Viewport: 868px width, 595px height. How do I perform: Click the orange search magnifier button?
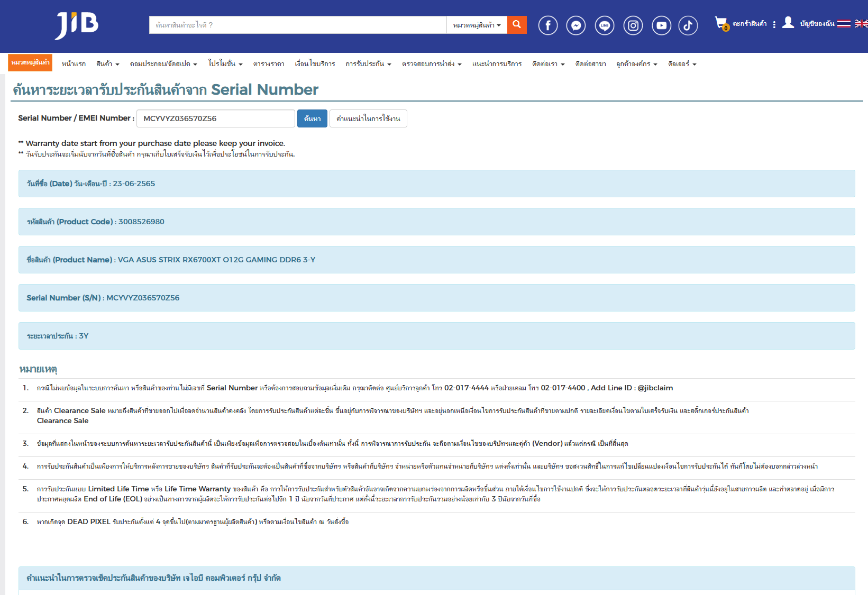[517, 24]
